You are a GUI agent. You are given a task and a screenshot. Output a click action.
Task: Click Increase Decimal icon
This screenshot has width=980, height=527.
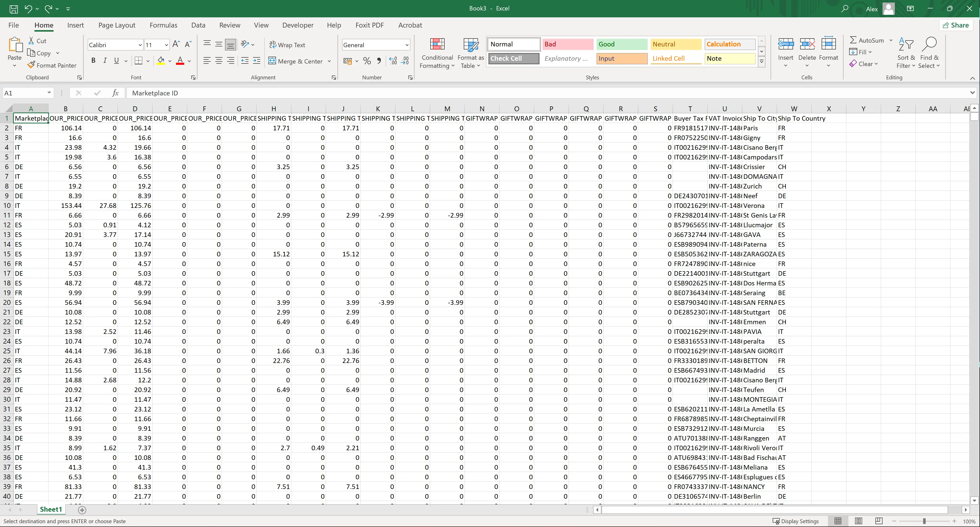point(393,61)
